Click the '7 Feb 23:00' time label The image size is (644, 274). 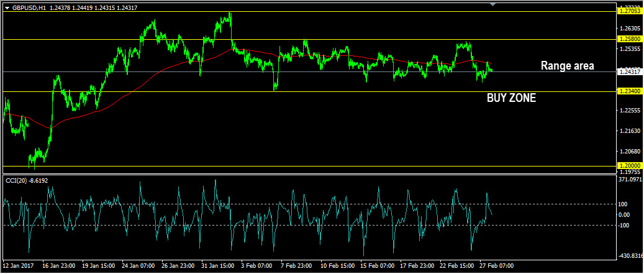click(296, 266)
